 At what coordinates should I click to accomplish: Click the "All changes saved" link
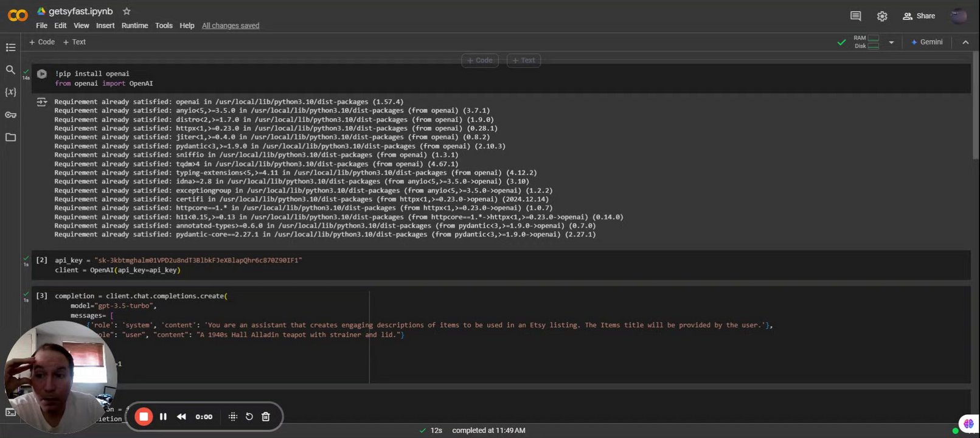coord(231,26)
